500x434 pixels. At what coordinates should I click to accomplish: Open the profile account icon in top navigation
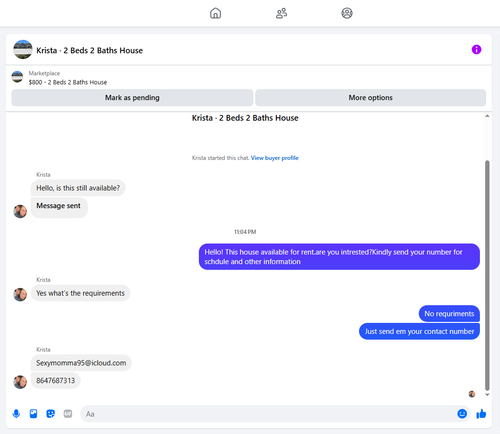tap(347, 13)
